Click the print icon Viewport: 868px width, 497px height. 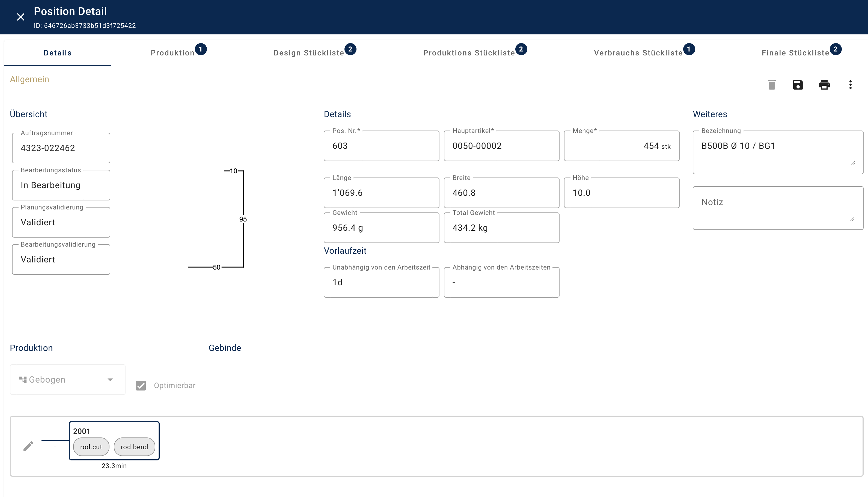(824, 85)
